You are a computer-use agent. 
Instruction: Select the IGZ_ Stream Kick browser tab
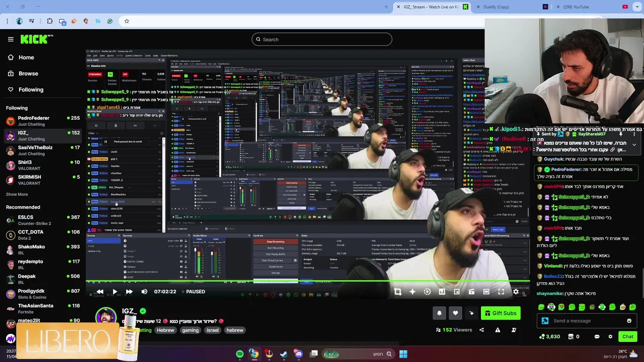coord(431,7)
